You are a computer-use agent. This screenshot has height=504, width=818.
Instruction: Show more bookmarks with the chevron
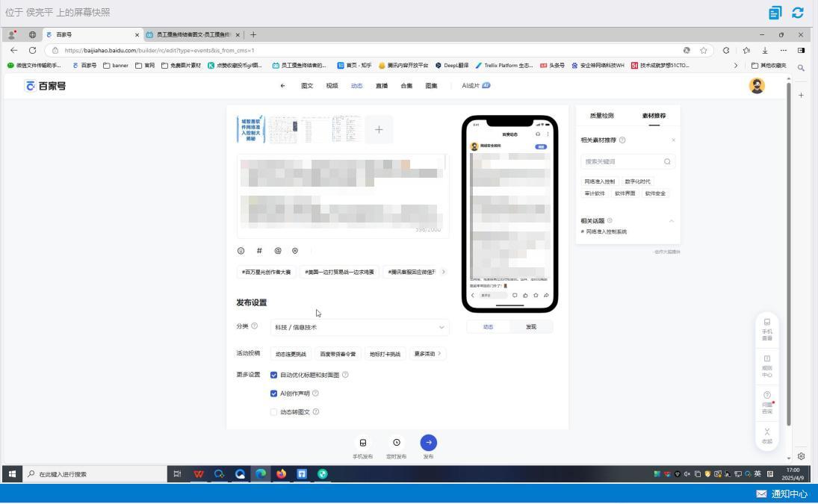736,66
